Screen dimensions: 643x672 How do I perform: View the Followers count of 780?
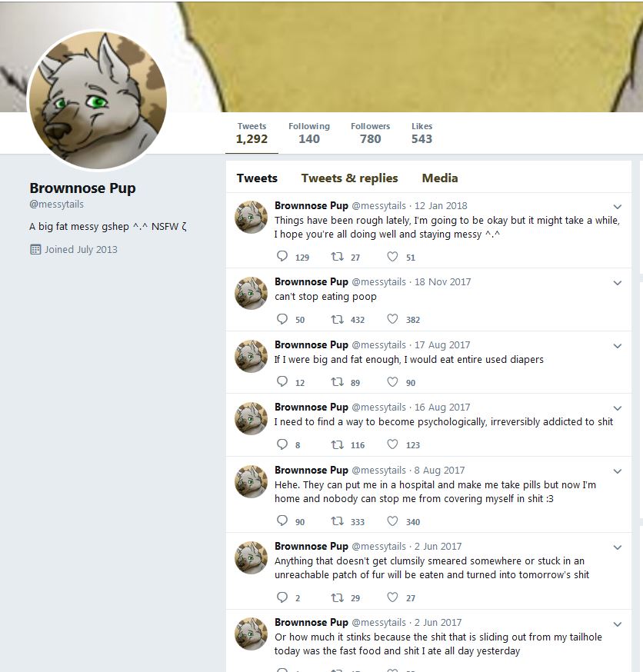coord(371,133)
